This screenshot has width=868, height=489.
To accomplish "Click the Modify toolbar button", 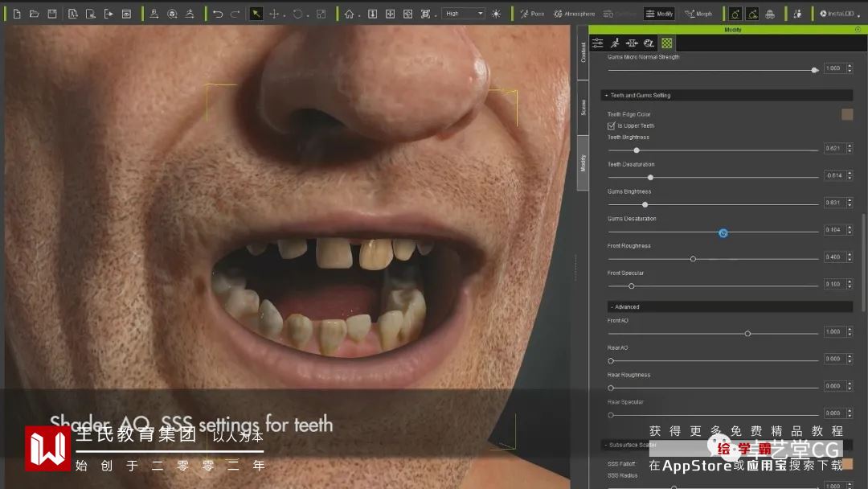I will (x=659, y=14).
